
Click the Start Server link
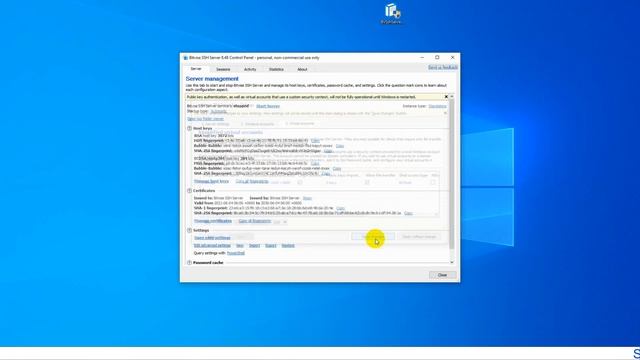[268, 106]
